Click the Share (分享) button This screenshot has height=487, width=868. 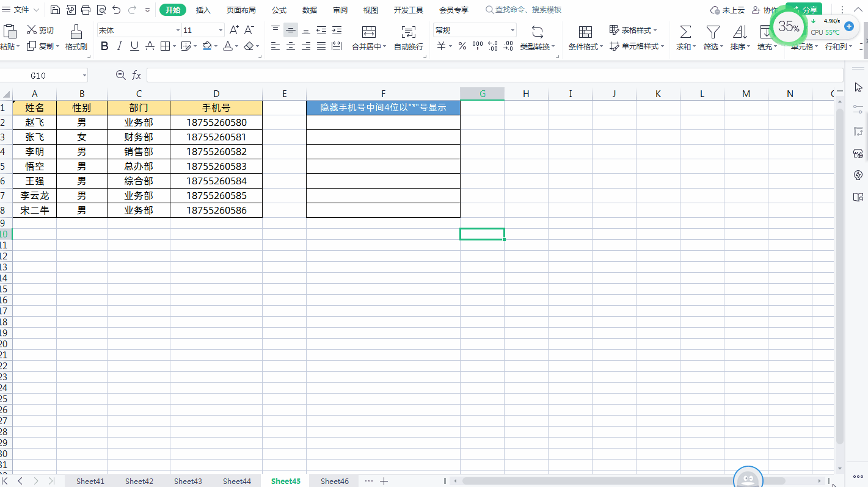click(x=804, y=10)
